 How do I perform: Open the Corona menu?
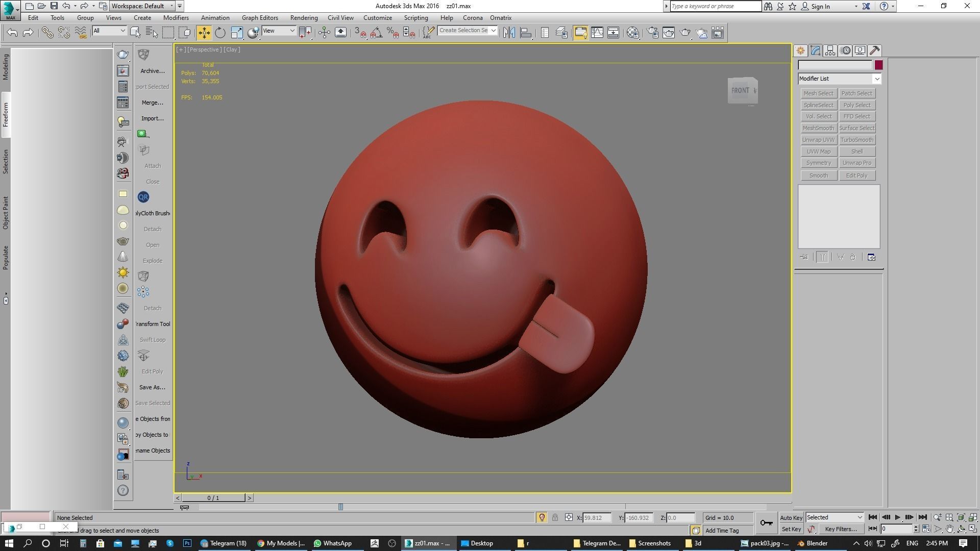coord(473,18)
